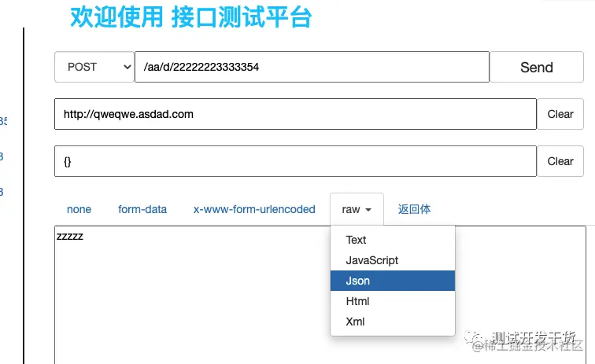Image resolution: width=595 pixels, height=364 pixels.
Task: Choose JavaScript from raw type menu
Action: pyautogui.click(x=393, y=260)
